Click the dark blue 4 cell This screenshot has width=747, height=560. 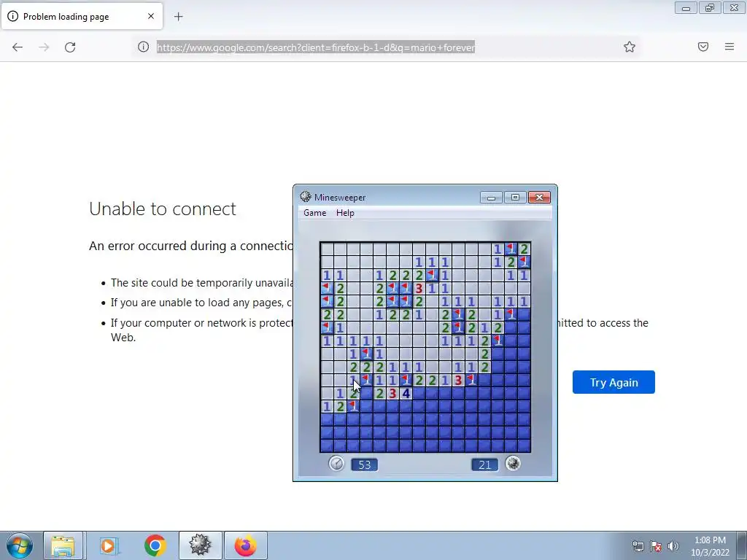coord(406,393)
